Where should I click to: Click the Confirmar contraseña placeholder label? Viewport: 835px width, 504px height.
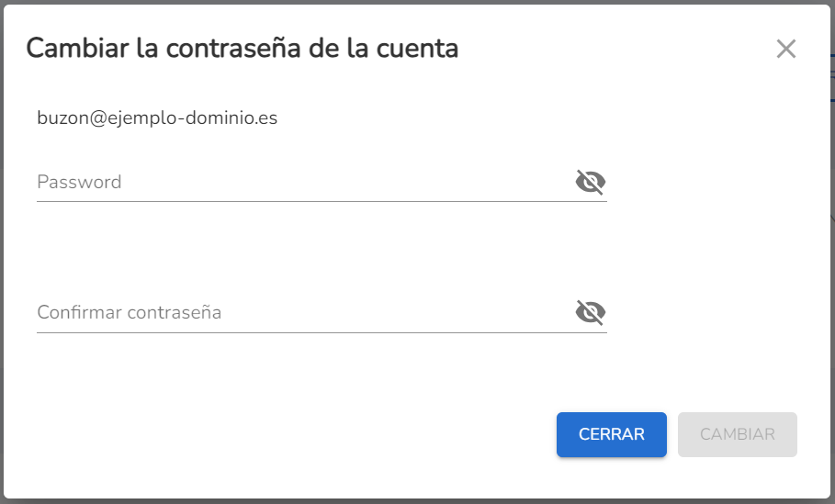pyautogui.click(x=129, y=312)
